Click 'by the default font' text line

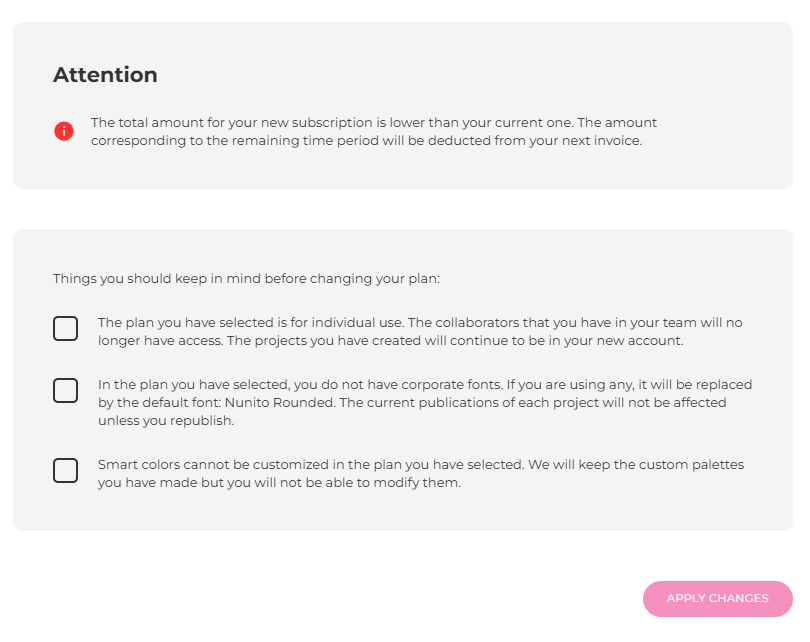(412, 403)
